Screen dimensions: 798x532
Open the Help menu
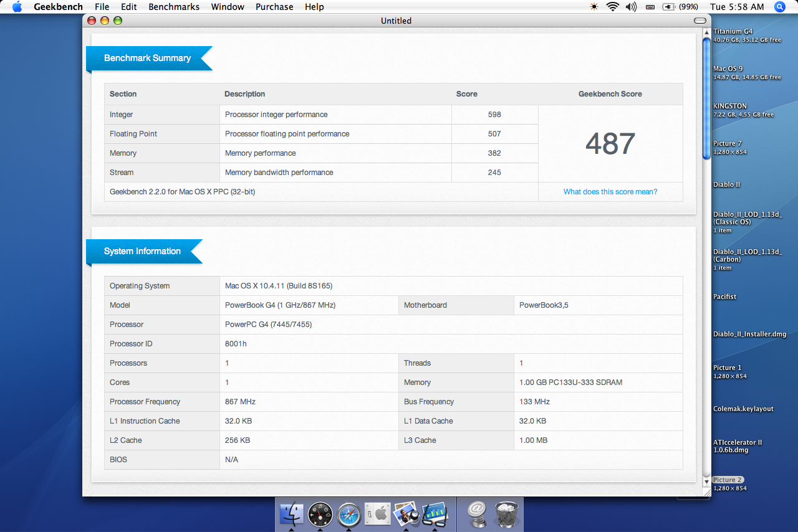pyautogui.click(x=314, y=7)
